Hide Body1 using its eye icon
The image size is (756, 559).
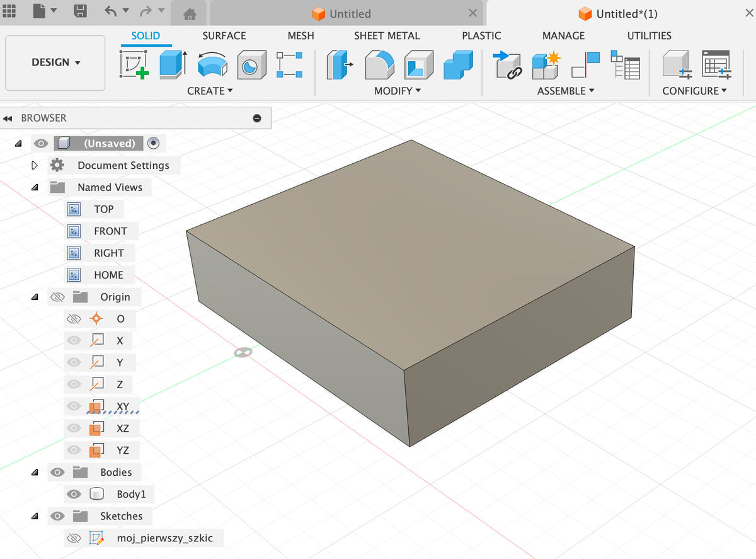pyautogui.click(x=74, y=494)
